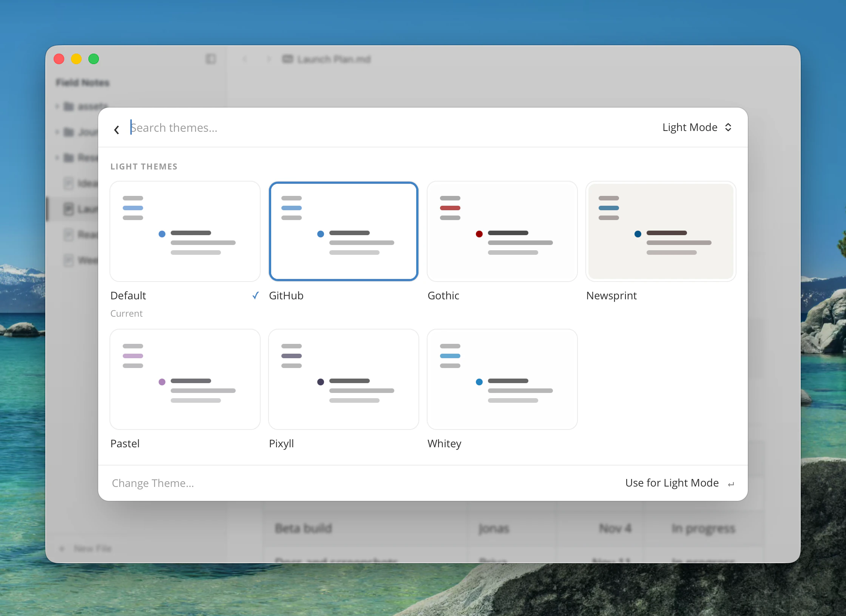
Task: Click the Newsprint theme name label
Action: coord(611,296)
